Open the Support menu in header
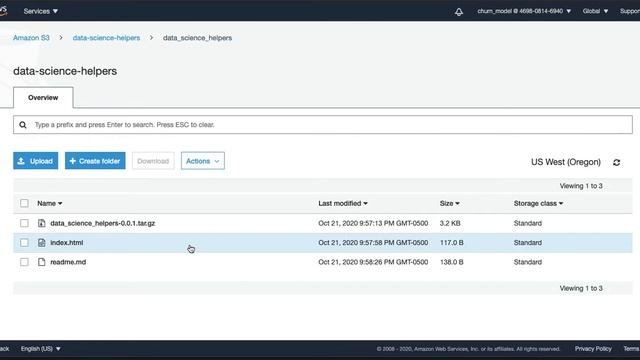The image size is (640, 360). pyautogui.click(x=629, y=11)
